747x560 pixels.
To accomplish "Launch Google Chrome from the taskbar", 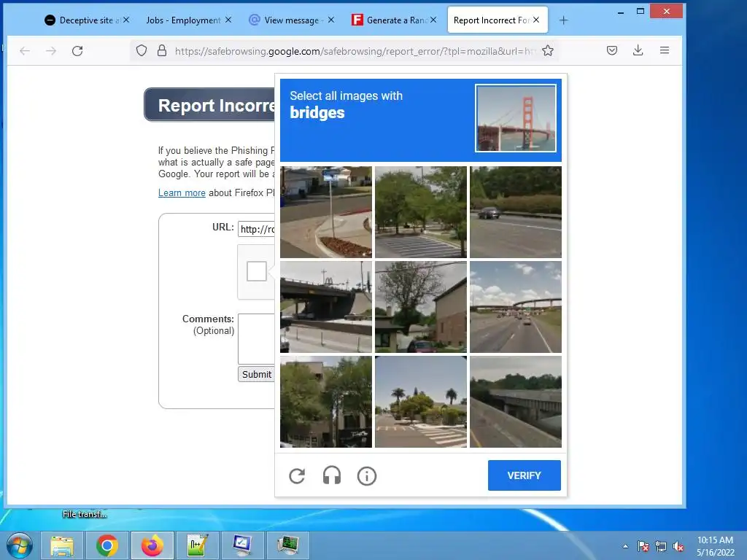I will coord(107,545).
